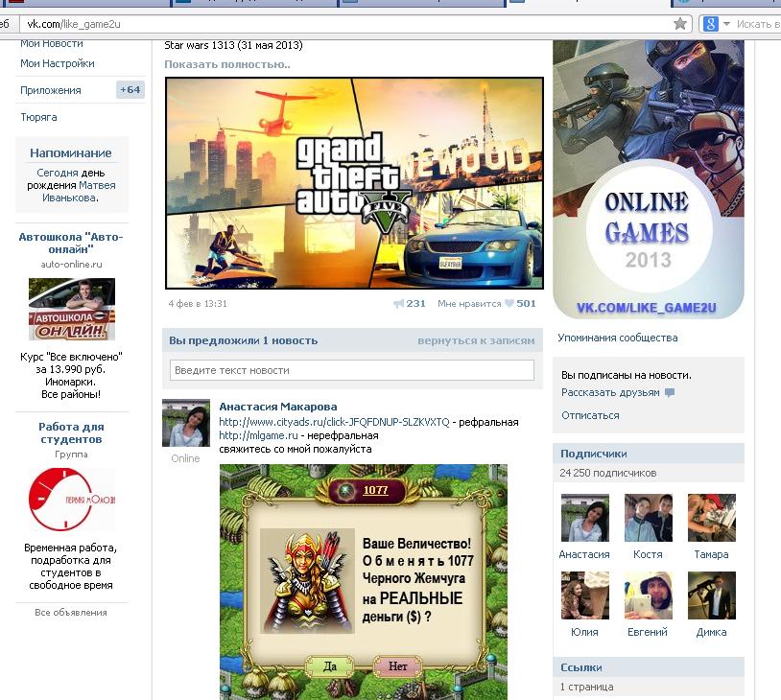Image resolution: width=781 pixels, height=700 pixels.
Task: Open subscriber Юлия's photo
Action: point(584,595)
